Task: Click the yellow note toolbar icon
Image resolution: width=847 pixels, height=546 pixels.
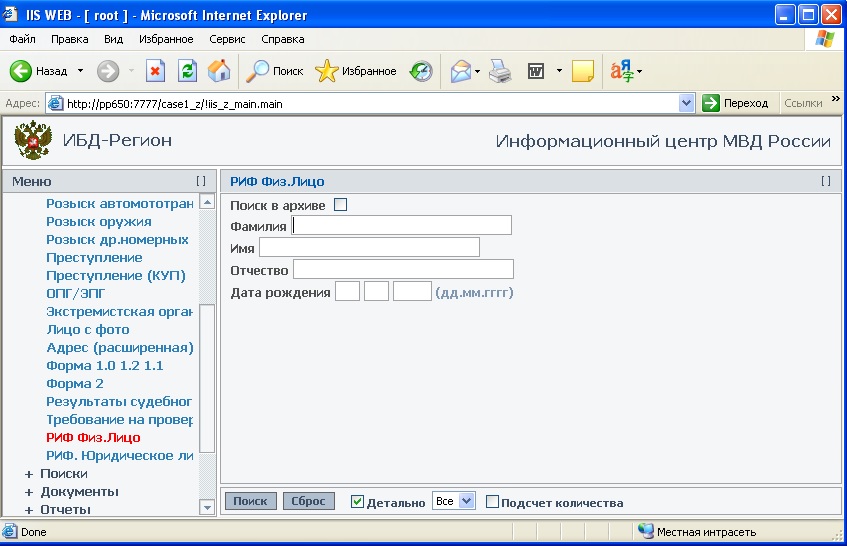Action: click(x=582, y=72)
